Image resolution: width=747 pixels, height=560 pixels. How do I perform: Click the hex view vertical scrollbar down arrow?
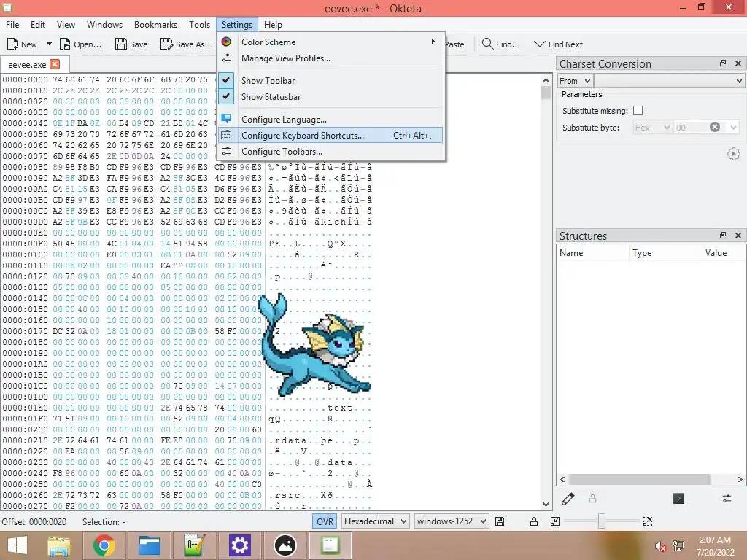pos(546,504)
